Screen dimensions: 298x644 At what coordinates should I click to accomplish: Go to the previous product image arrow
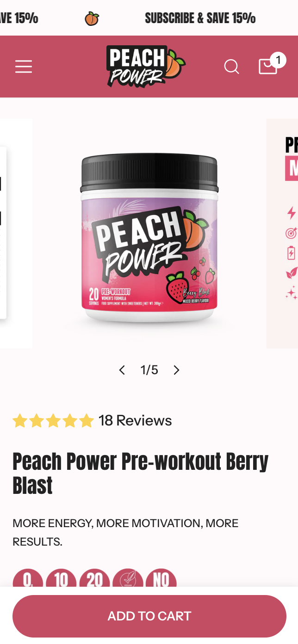[x=122, y=370]
